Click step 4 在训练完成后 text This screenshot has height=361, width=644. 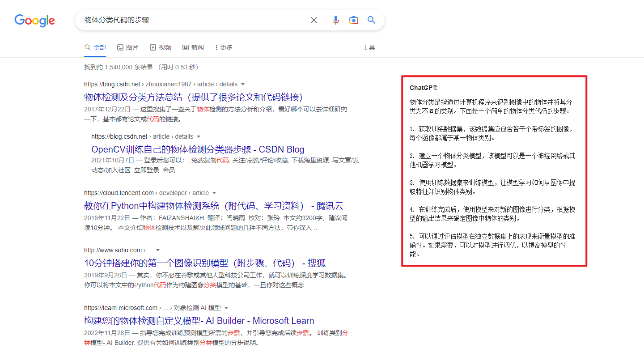click(492, 214)
